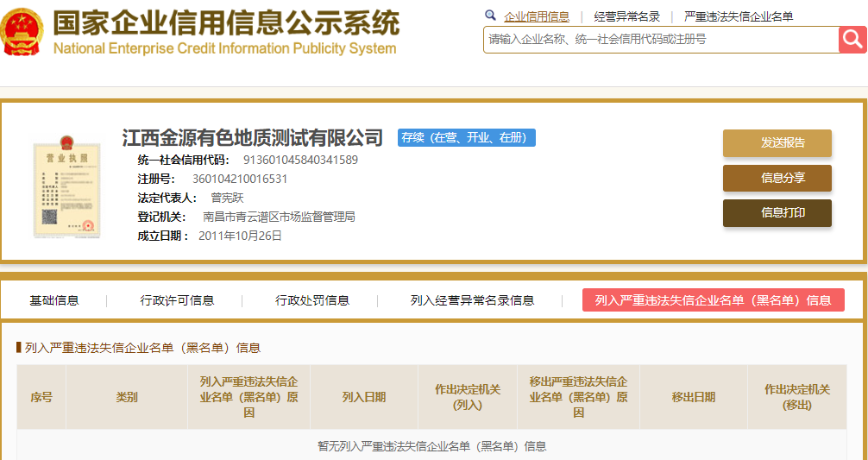Image resolution: width=868 pixels, height=460 pixels.
Task: Click the 信息分享 button
Action: pyautogui.click(x=777, y=179)
